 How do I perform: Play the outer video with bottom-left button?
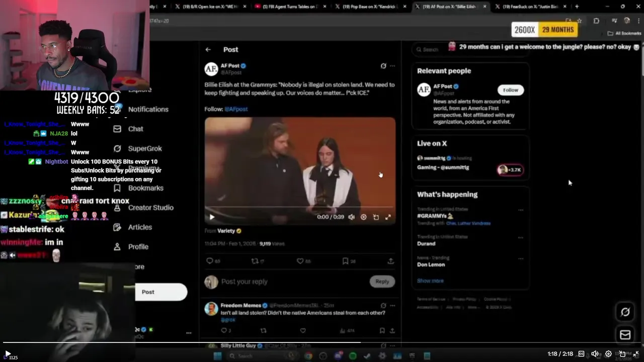(x=7, y=354)
